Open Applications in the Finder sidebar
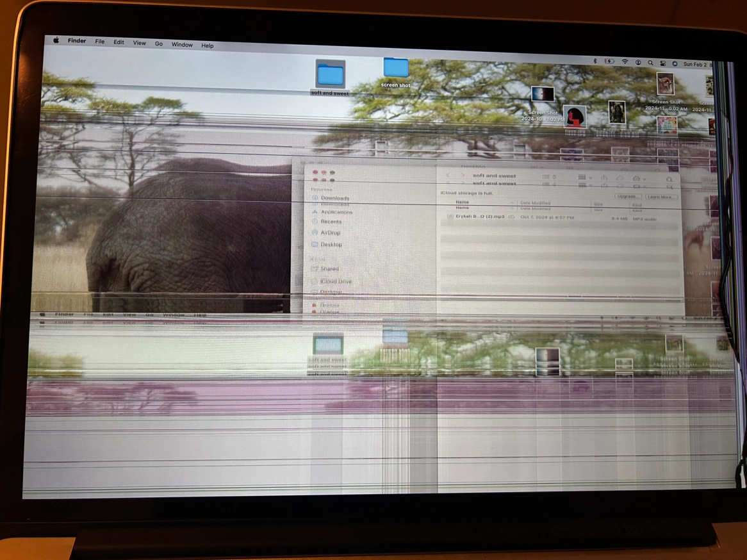The image size is (747, 560). pos(332,211)
